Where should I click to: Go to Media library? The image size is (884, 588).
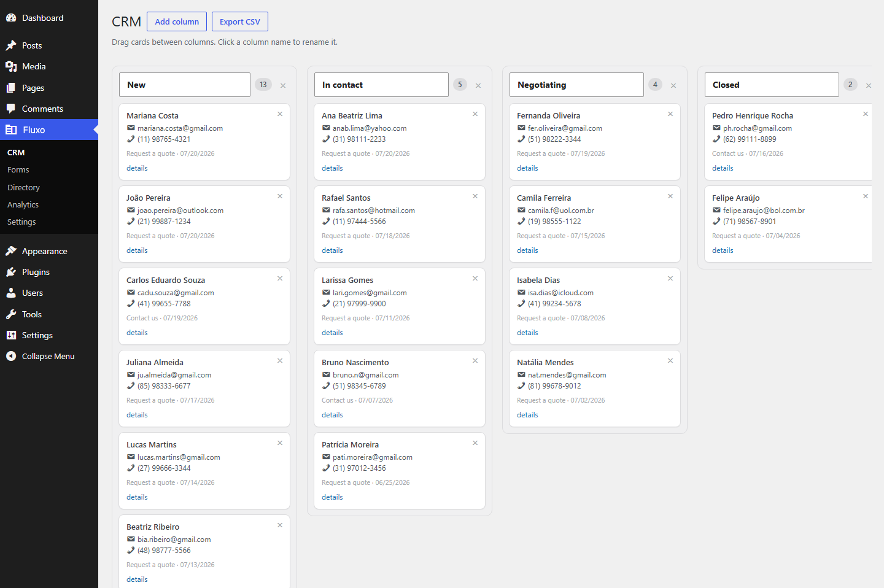point(49,66)
